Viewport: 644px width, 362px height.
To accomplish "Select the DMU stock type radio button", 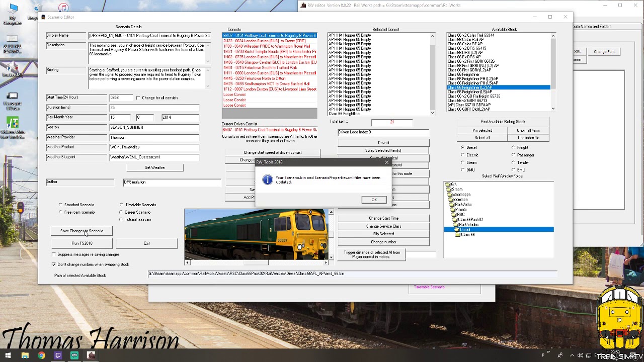I will (463, 170).
